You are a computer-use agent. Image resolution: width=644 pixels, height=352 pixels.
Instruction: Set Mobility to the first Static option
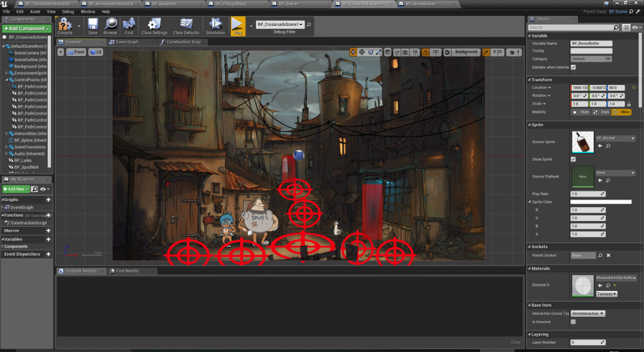pos(580,112)
